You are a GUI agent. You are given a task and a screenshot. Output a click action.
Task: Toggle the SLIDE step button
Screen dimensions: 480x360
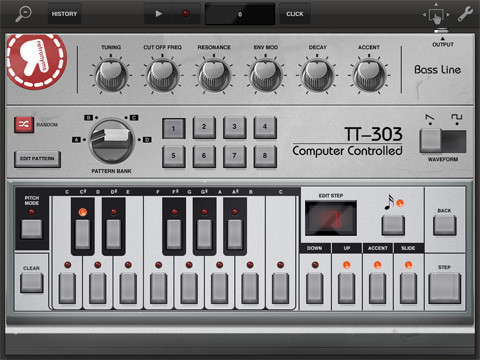click(x=408, y=288)
